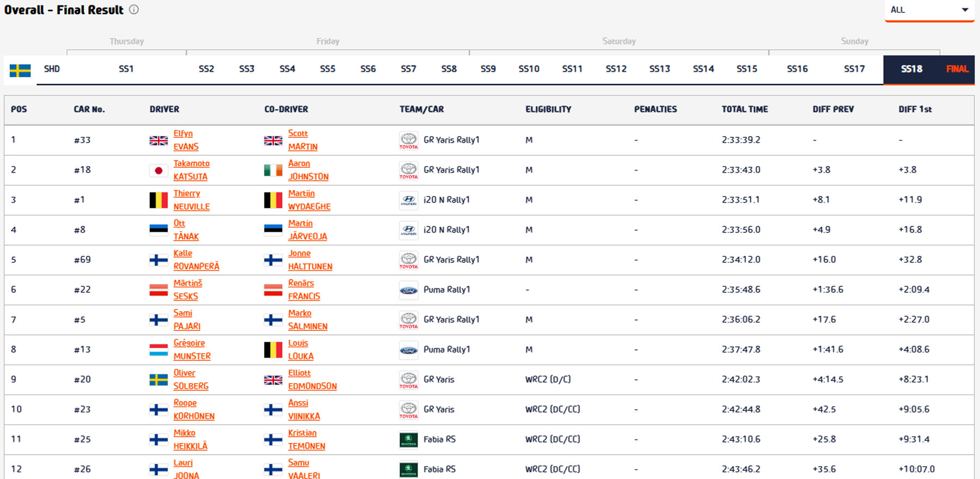Viewport: 980px width, 479px height.
Task: Click the Hyundai logo in Thierry Neuville row
Action: pyautogui.click(x=408, y=200)
